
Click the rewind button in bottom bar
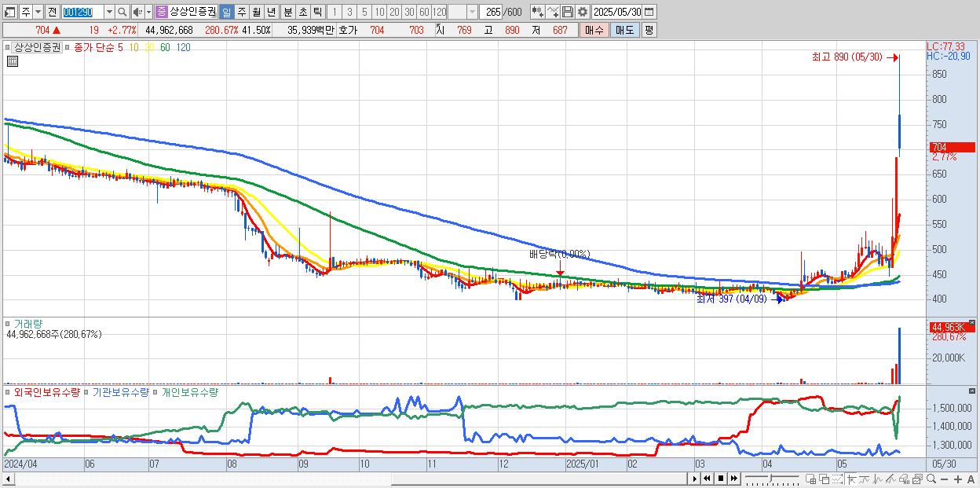click(x=707, y=479)
